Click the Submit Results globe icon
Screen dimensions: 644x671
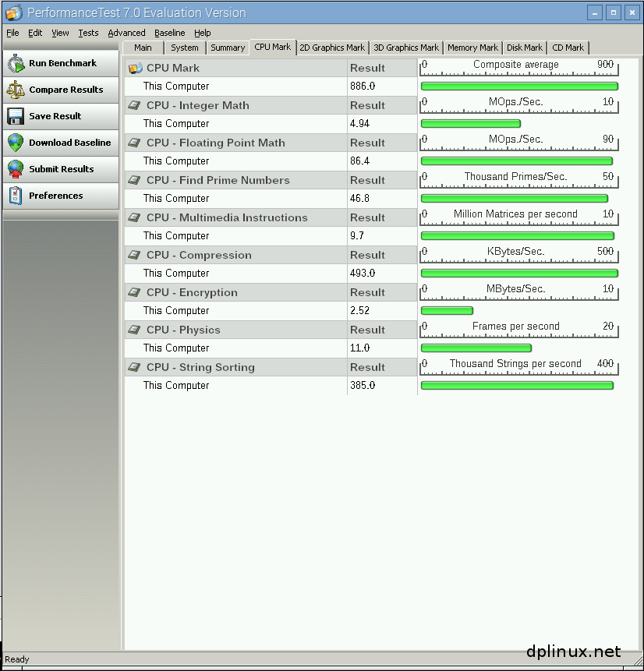(x=16, y=169)
